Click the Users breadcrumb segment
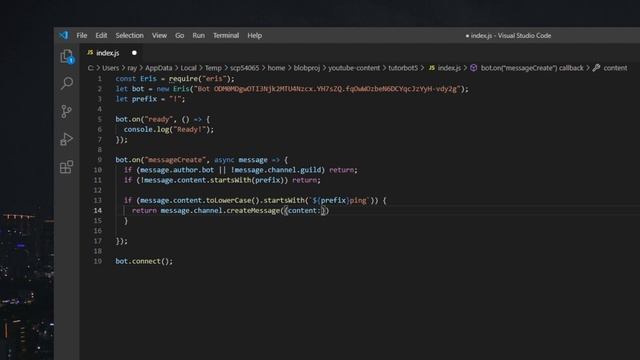Screen dimensions: 640x360 pyautogui.click(x=110, y=68)
